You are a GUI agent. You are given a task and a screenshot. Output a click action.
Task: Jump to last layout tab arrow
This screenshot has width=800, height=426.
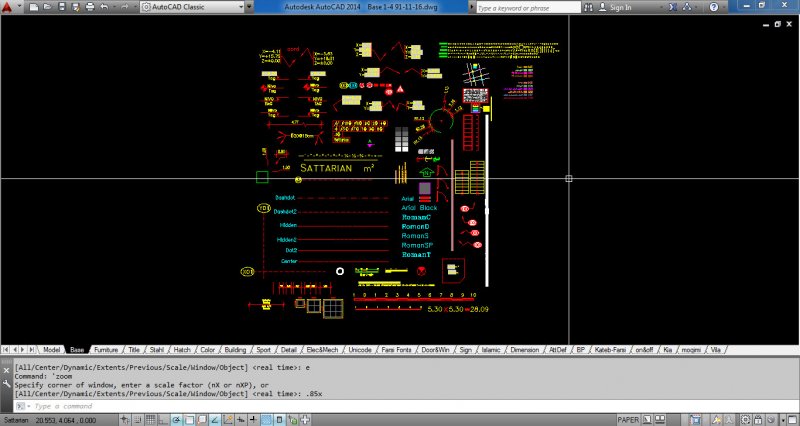click(32, 350)
